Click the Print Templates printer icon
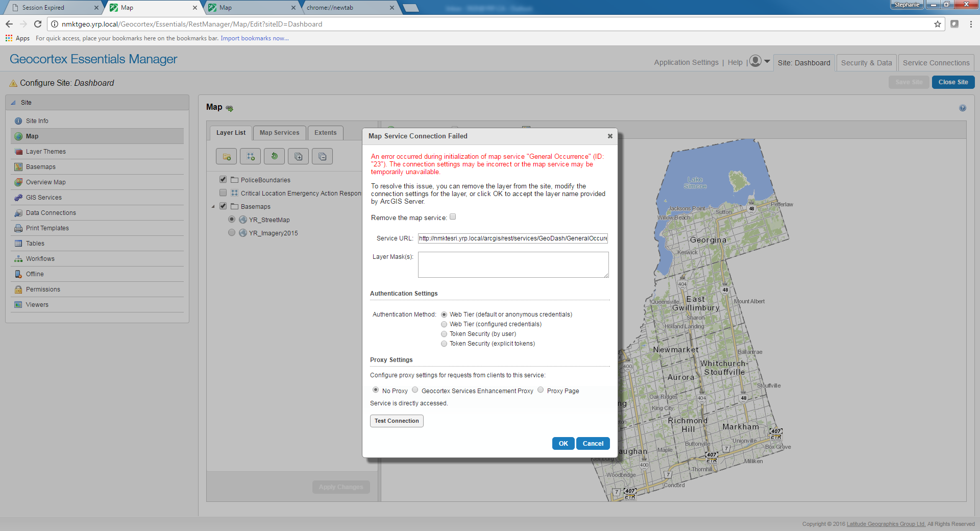The height and width of the screenshot is (531, 980). pyautogui.click(x=18, y=228)
